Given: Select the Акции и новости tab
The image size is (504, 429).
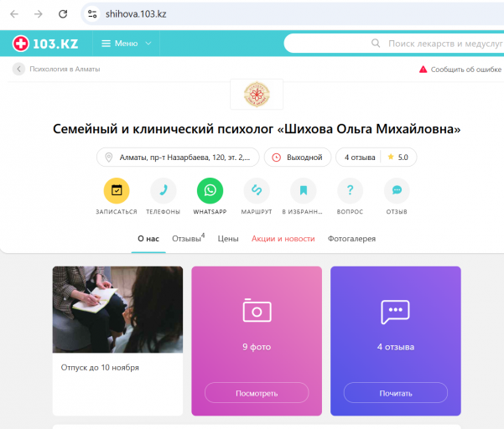Looking at the screenshot, I should click(x=283, y=239).
